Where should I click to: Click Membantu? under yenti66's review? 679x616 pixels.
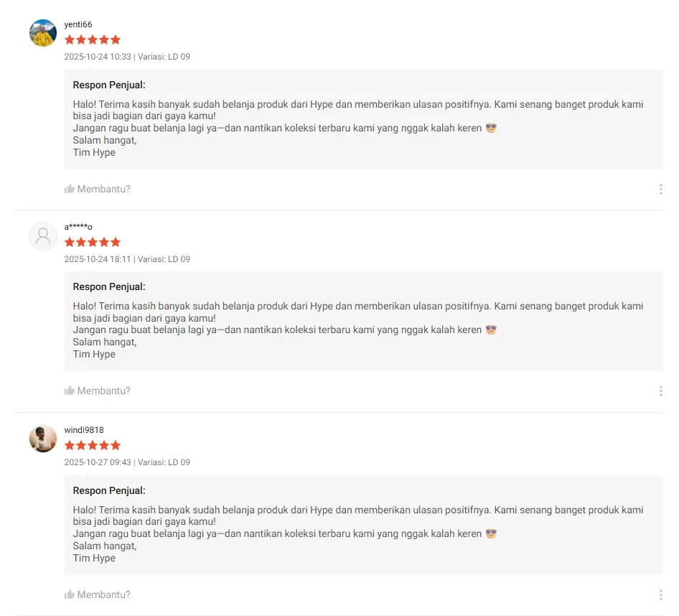tap(103, 190)
